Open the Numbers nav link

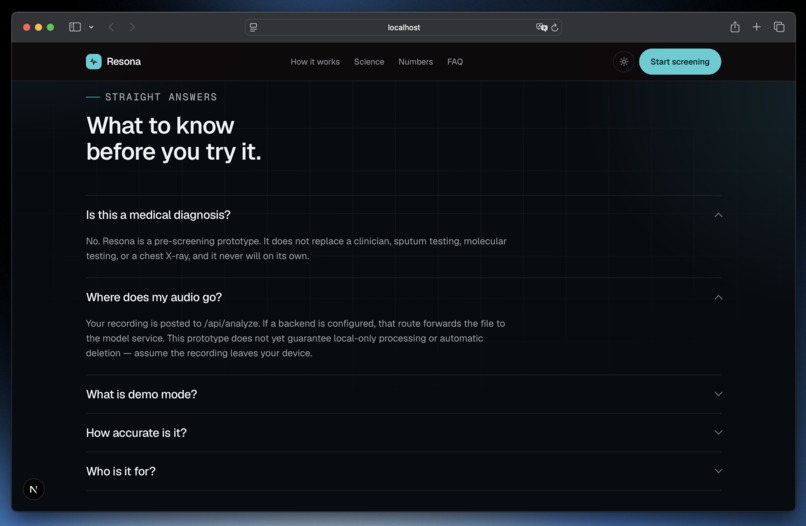click(x=415, y=62)
